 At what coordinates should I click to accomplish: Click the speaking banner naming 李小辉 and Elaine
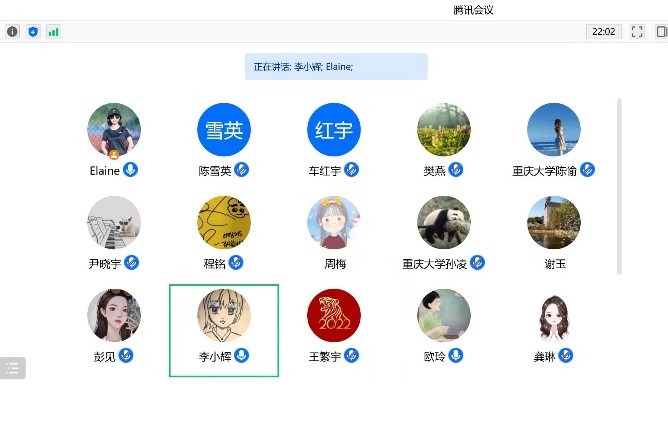click(x=336, y=66)
